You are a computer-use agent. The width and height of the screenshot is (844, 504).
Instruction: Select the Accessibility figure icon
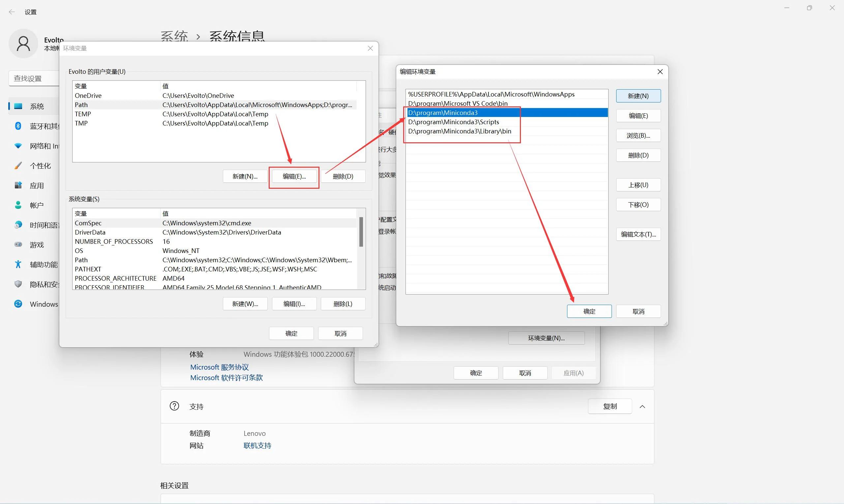(x=18, y=264)
